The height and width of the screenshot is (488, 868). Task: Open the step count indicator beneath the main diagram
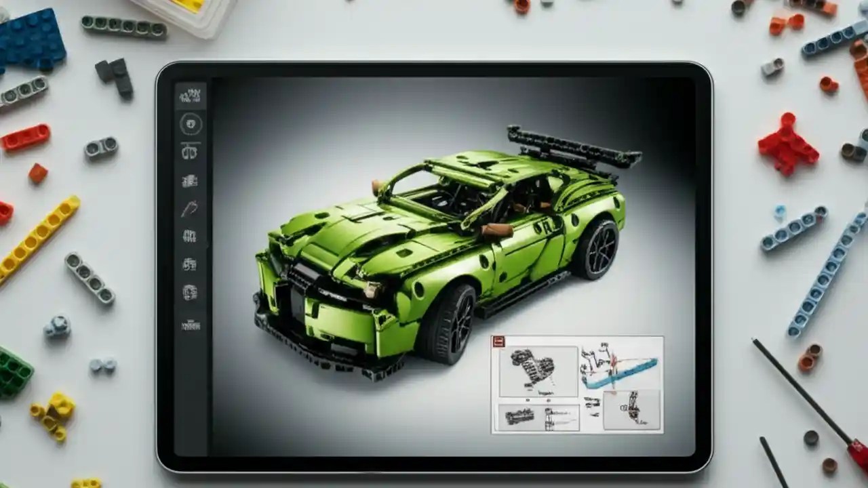(539, 400)
